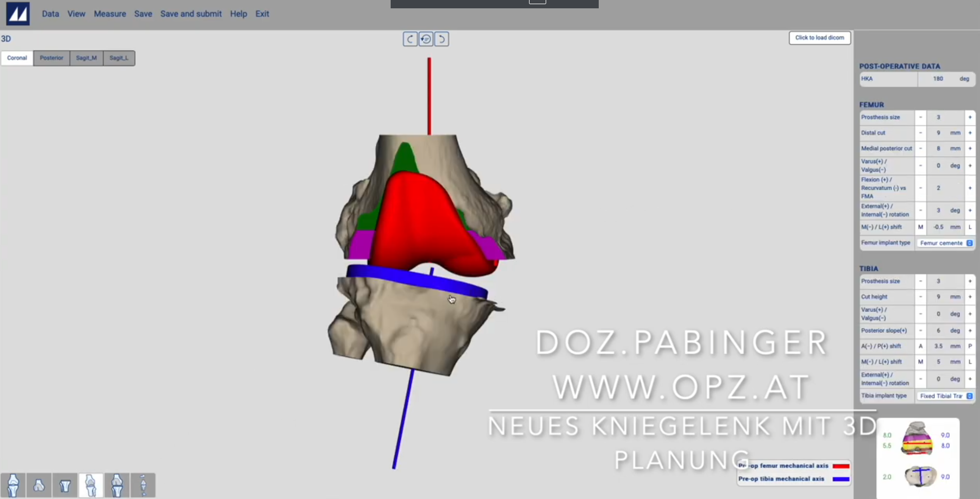
Task: Shift tibia implant medially with M button
Action: 921,362
